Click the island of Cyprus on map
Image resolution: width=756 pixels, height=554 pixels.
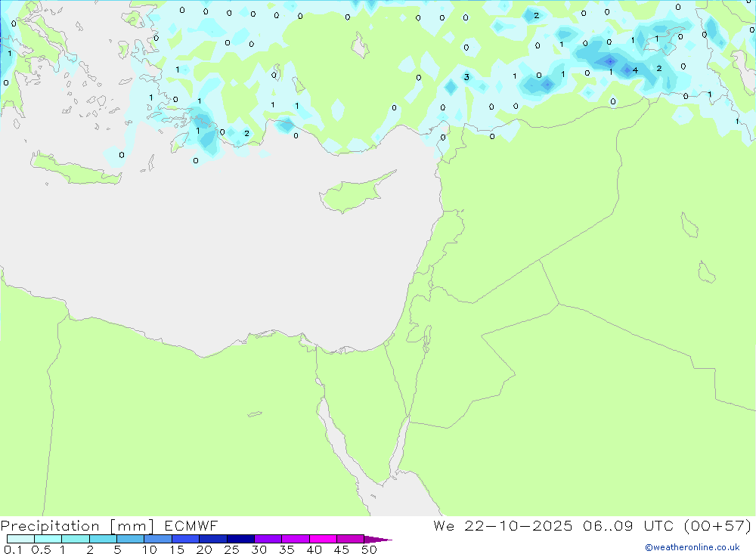[357, 193]
